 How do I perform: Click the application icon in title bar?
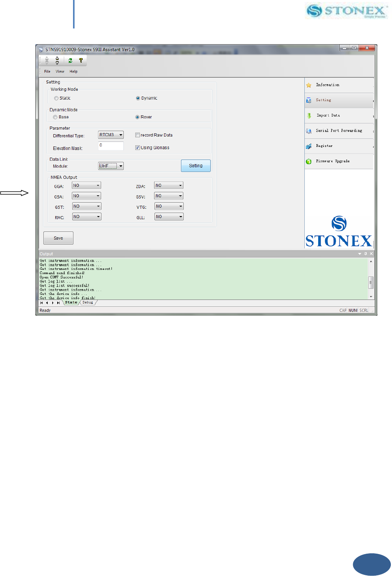tap(41, 50)
